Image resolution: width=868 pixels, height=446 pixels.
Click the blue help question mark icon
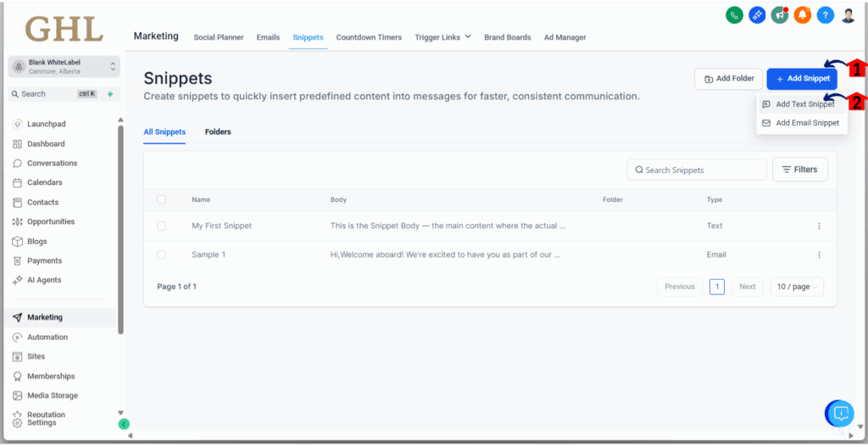[825, 15]
